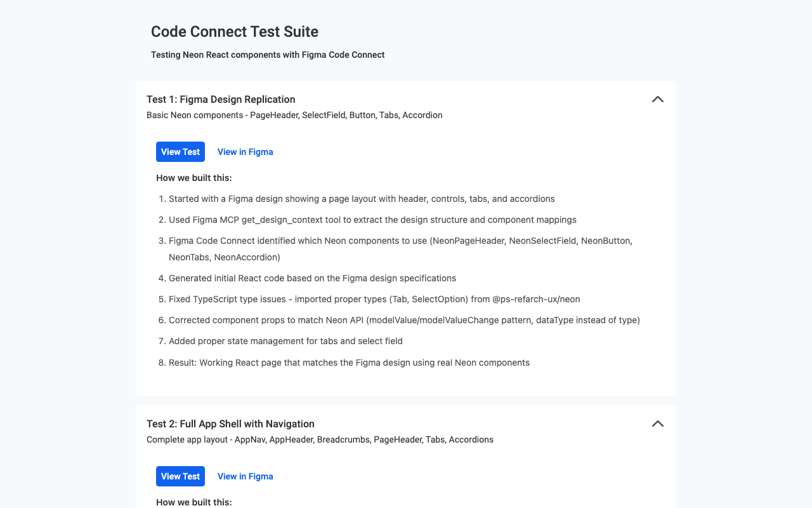
Task: Select the How we built this label in Test 1
Action: point(194,178)
